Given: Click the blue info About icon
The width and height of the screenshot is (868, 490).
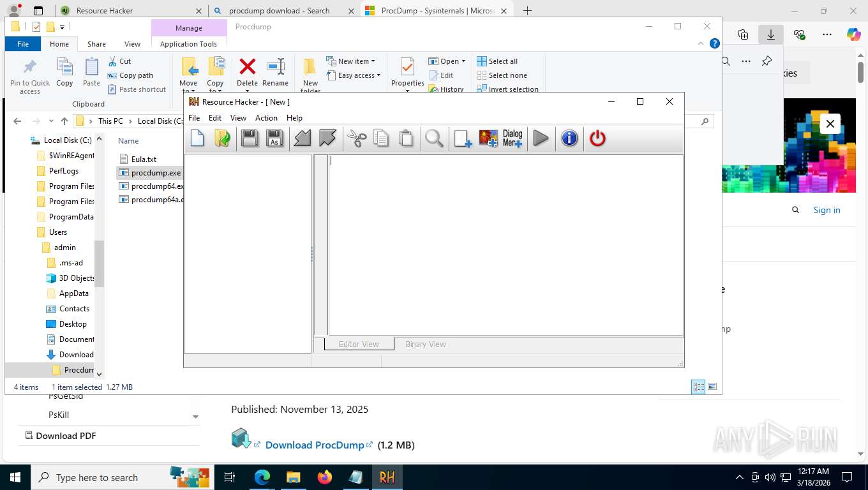Looking at the screenshot, I should pos(569,138).
